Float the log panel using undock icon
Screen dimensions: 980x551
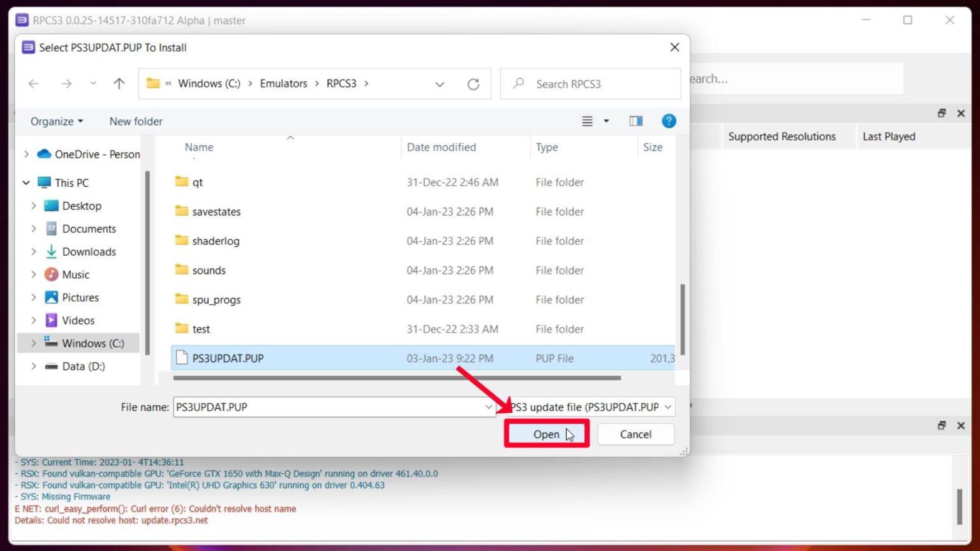click(941, 425)
